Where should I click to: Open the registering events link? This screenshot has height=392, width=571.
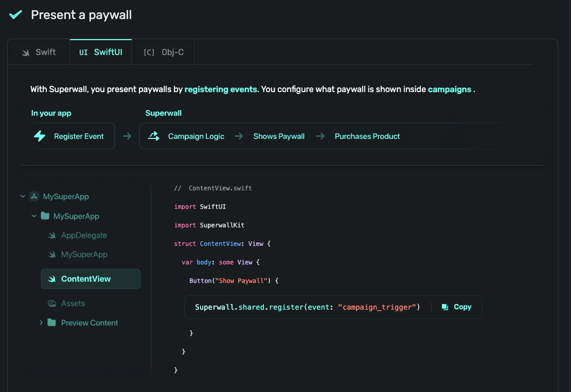[x=221, y=90]
